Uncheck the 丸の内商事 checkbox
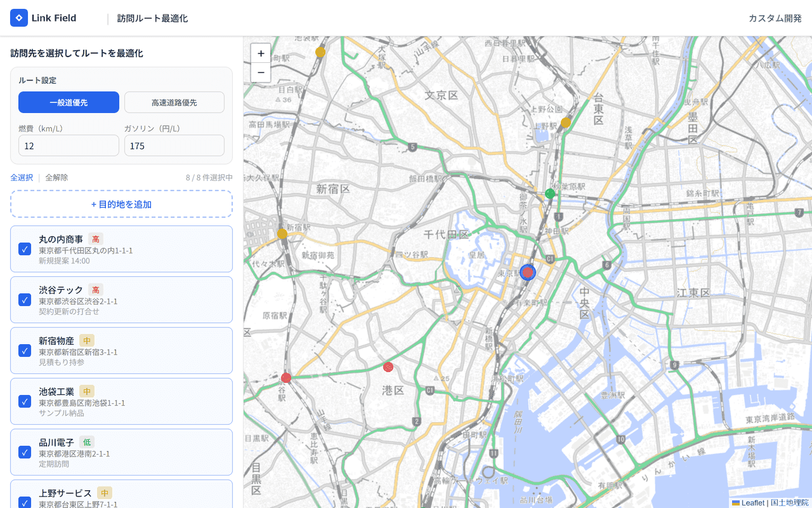This screenshot has height=508, width=812. click(x=25, y=249)
